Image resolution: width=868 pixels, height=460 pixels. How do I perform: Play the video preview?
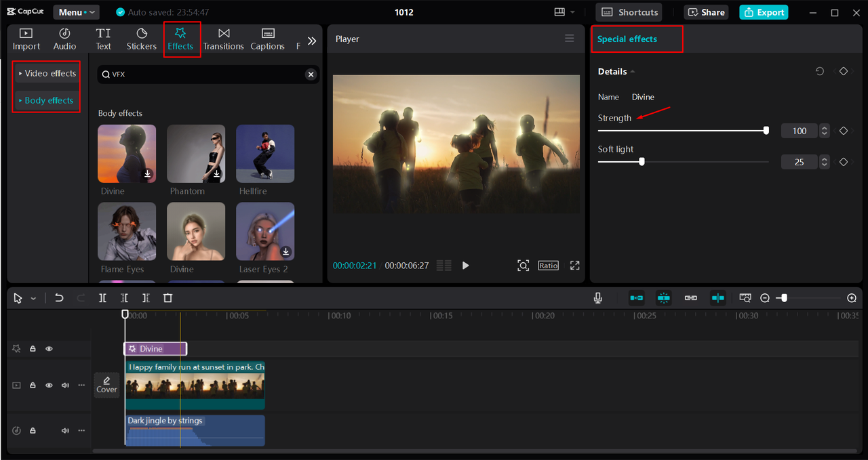[465, 266]
